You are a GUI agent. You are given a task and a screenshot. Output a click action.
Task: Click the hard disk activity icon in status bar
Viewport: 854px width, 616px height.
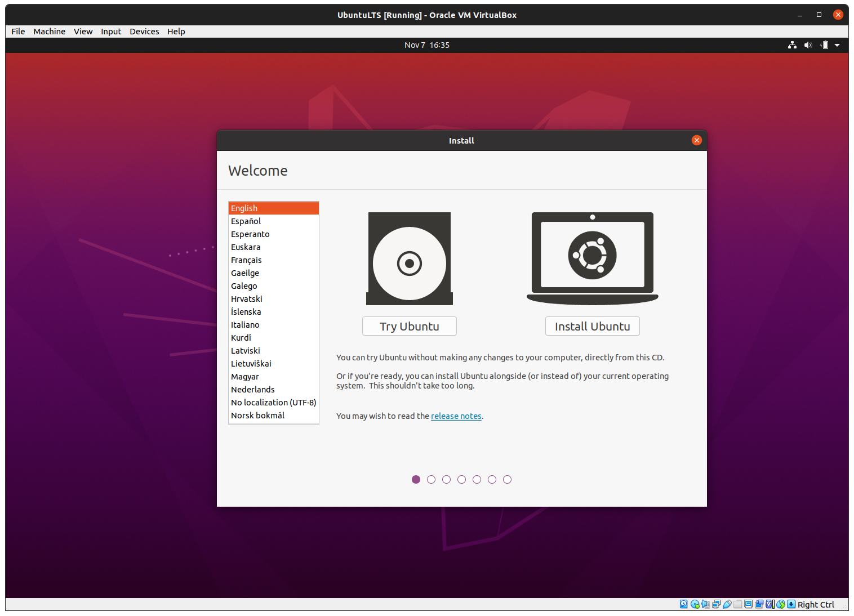pyautogui.click(x=684, y=604)
